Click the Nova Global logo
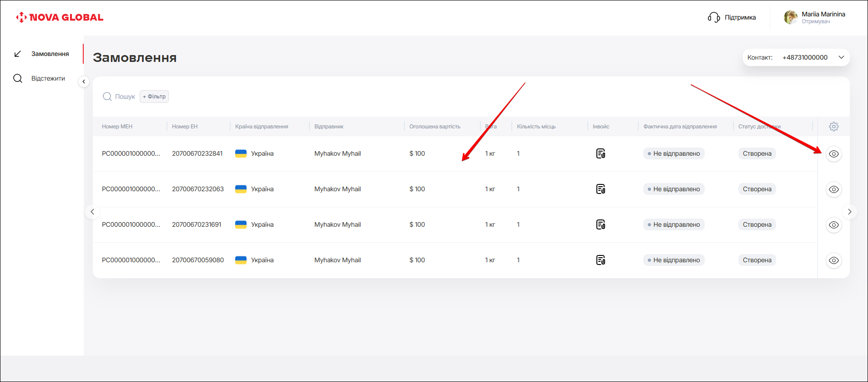The image size is (868, 382). pyautogui.click(x=60, y=18)
